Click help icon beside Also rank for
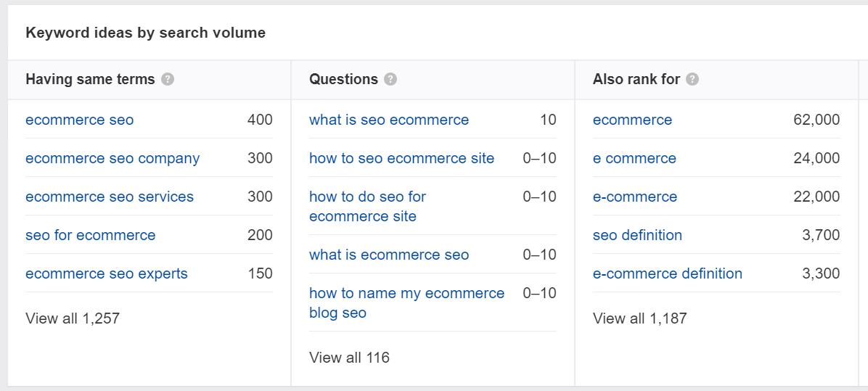Viewport: 868px width, 391px height. point(692,80)
